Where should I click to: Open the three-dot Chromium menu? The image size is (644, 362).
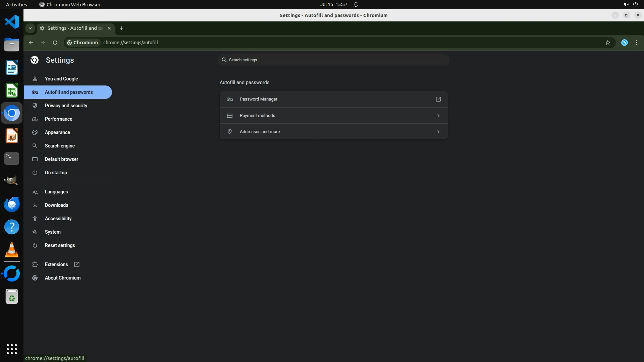pos(636,43)
